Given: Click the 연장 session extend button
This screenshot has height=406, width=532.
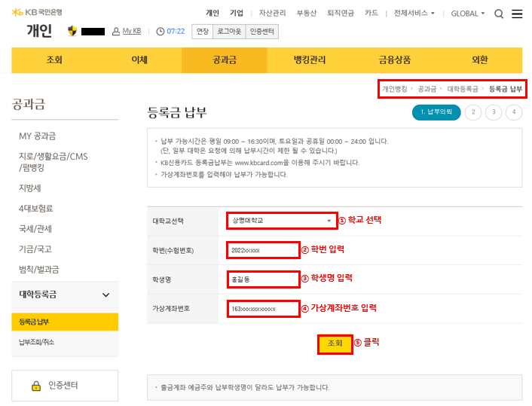Looking at the screenshot, I should (x=202, y=31).
